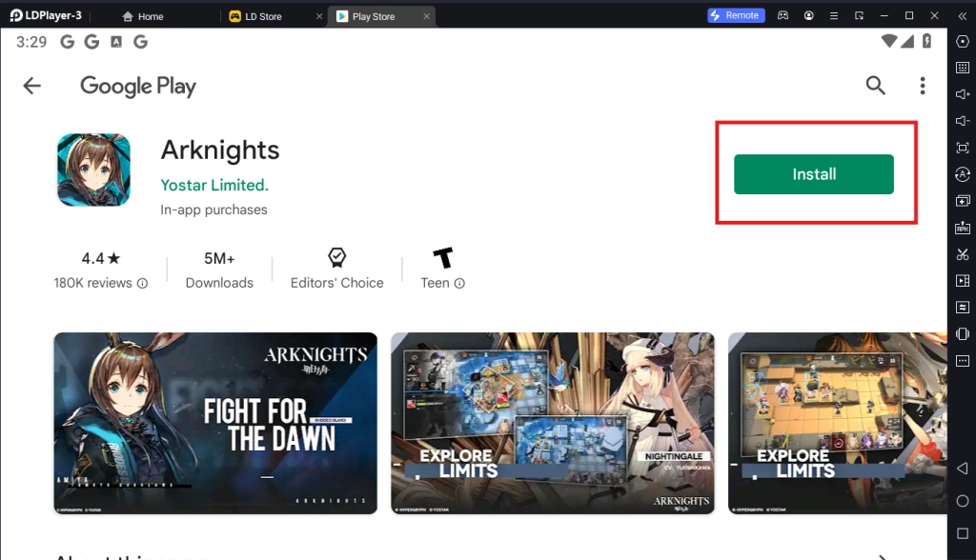
Task: Open the more-options sidebar icon
Action: click(x=963, y=361)
